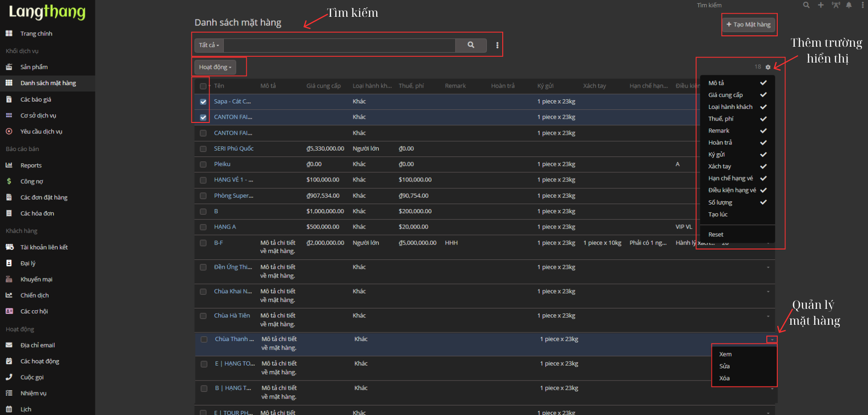The width and height of the screenshot is (868, 415).
Task: Click the magnifier search button in list
Action: point(471,45)
